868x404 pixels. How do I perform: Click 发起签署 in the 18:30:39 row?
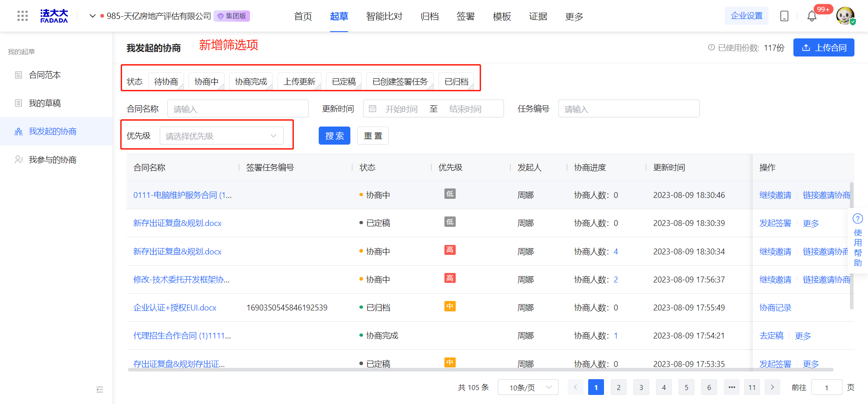point(775,223)
